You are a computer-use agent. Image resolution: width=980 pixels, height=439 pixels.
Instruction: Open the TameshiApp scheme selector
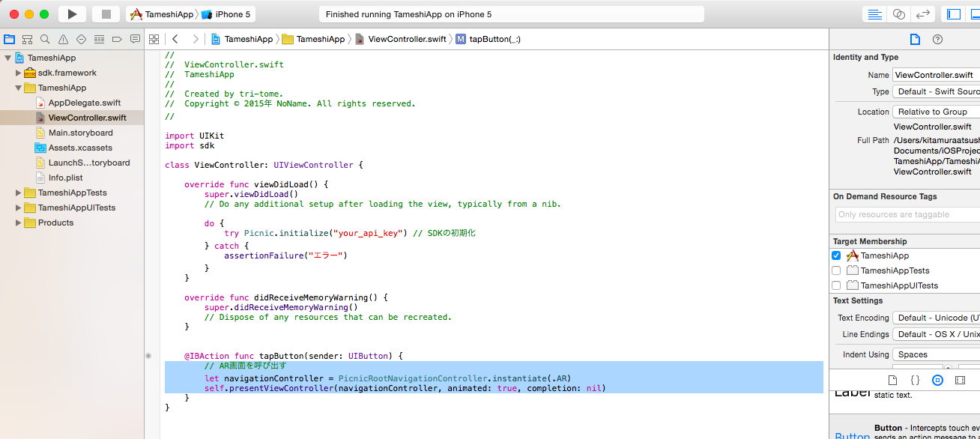click(162, 14)
